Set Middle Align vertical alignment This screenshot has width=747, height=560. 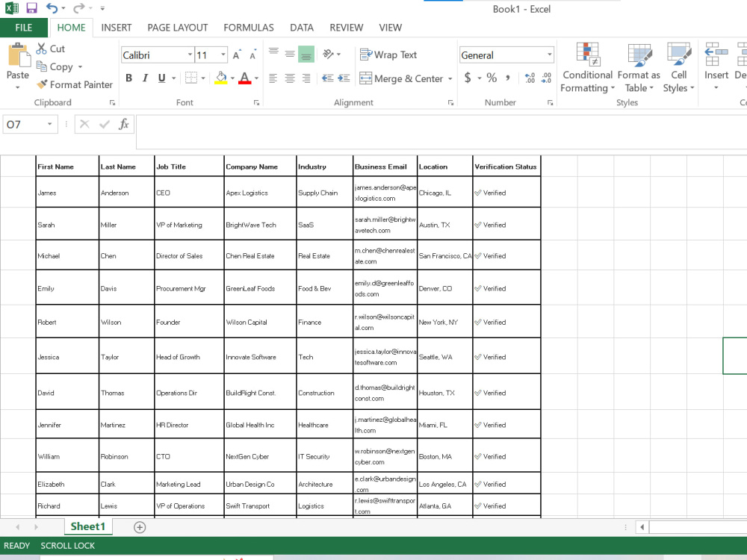point(290,53)
